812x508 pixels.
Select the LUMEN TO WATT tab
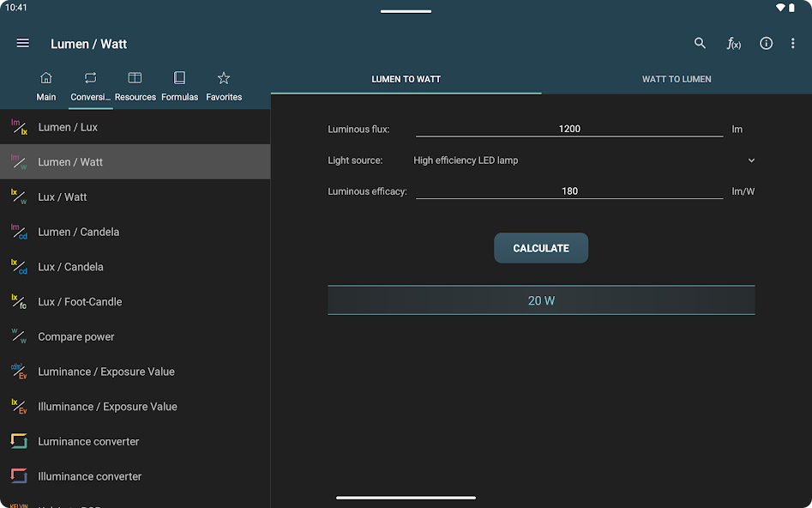click(x=406, y=79)
